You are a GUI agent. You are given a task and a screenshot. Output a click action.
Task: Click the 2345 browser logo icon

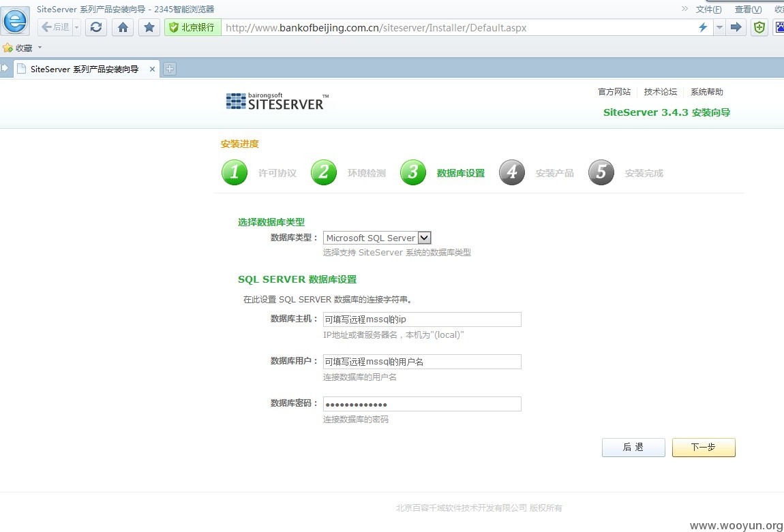tap(15, 21)
